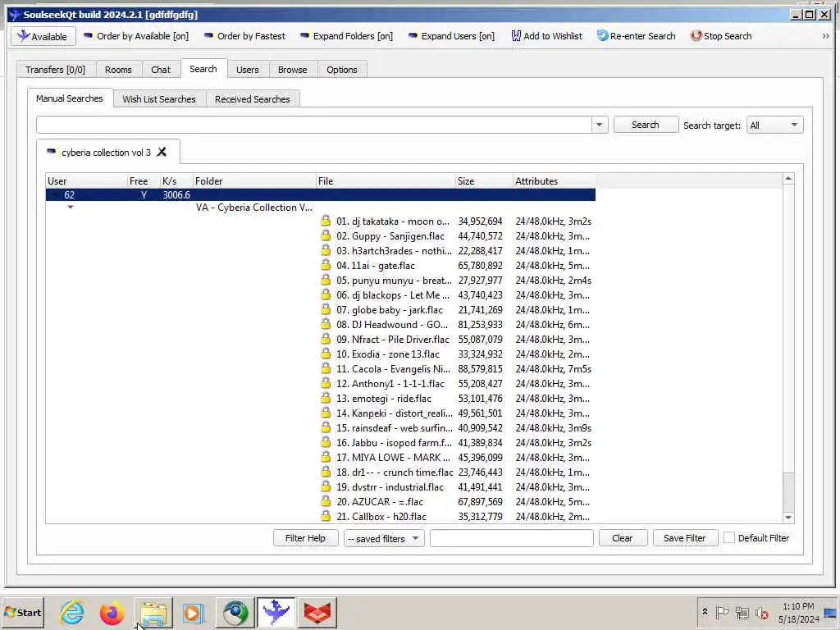Open Windows Explorer folder taskbar icon

click(153, 612)
